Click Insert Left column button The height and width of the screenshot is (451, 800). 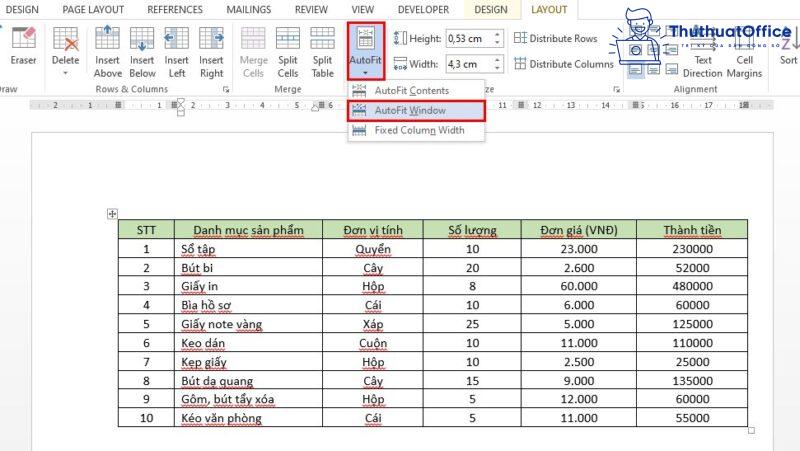point(177,52)
